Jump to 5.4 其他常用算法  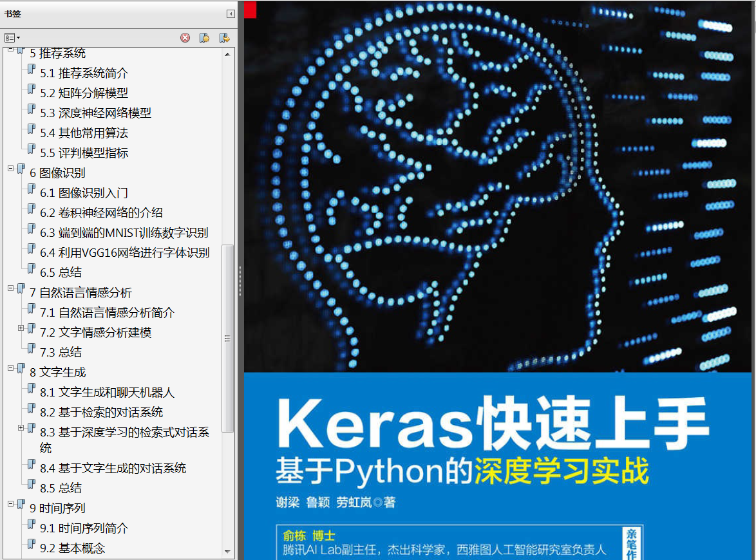(x=84, y=133)
